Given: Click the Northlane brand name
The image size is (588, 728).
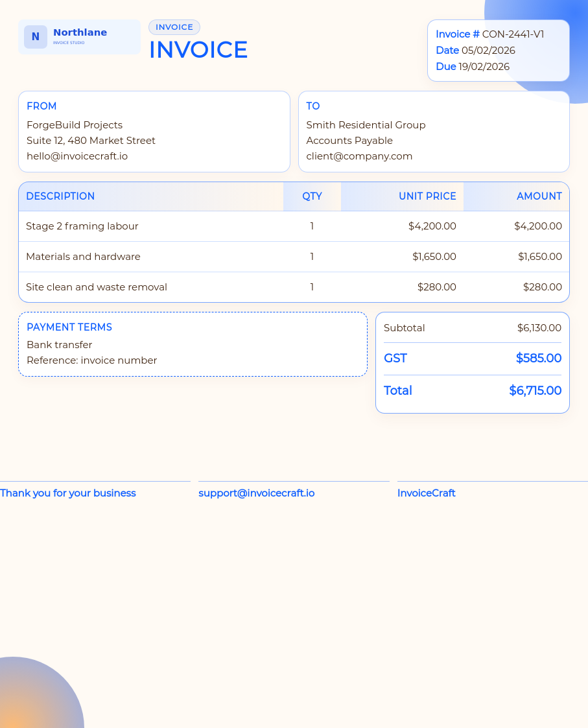Looking at the screenshot, I should tap(80, 32).
